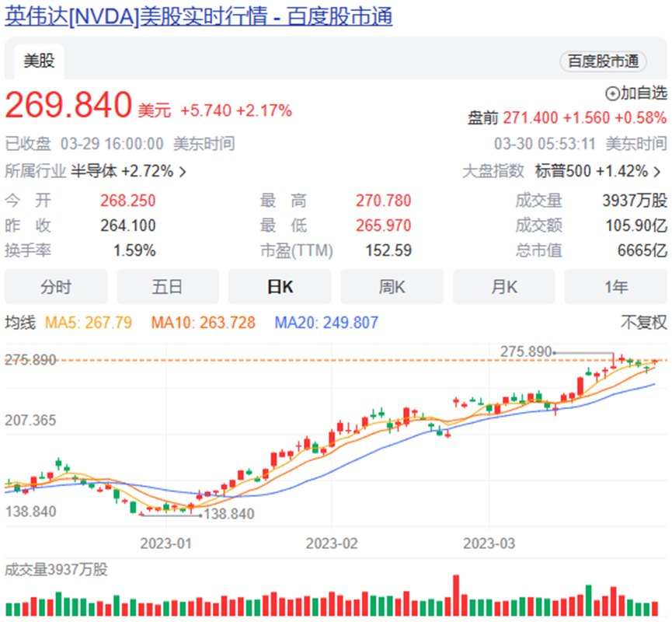Image resolution: width=672 pixels, height=622 pixels.
Task: Click the 昨收 value 264.100
Action: click(x=127, y=225)
